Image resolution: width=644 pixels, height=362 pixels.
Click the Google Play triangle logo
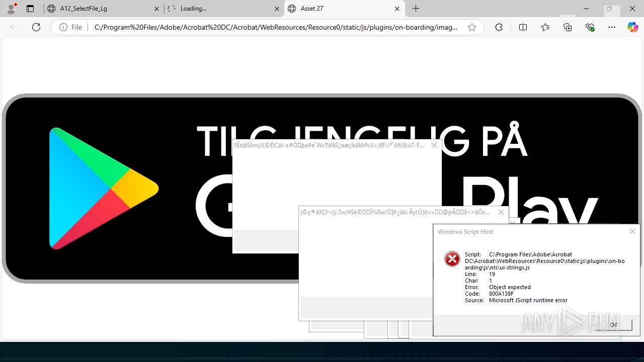click(x=104, y=189)
